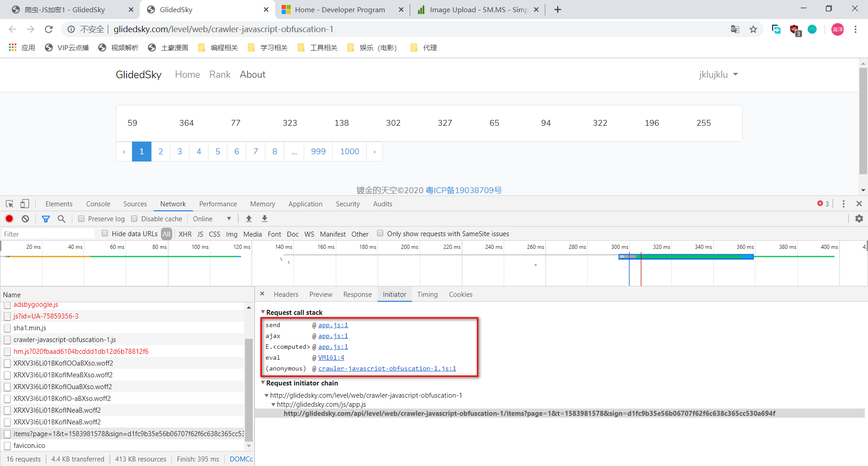Check Only show requests with SameSite issues
868x466 pixels.
point(380,233)
